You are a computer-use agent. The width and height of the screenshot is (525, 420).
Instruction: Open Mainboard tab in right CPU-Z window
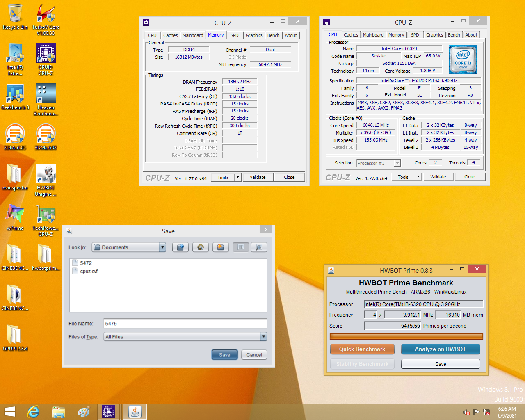tap(373, 35)
